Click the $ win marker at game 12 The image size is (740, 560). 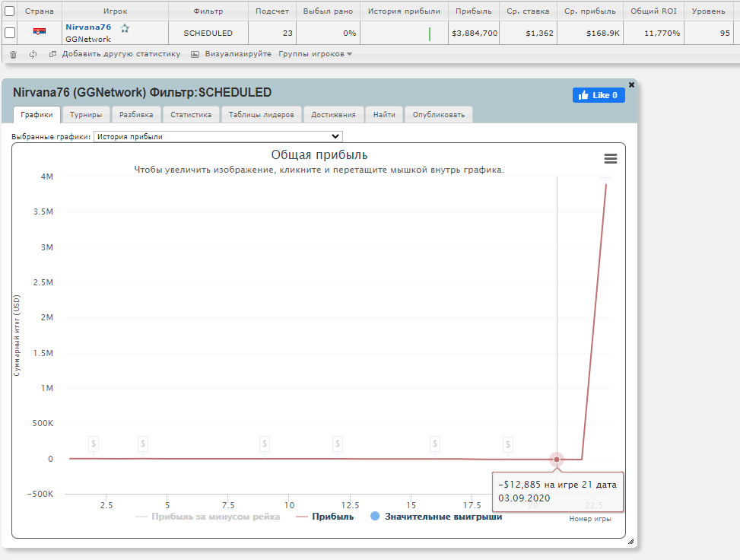tap(338, 444)
